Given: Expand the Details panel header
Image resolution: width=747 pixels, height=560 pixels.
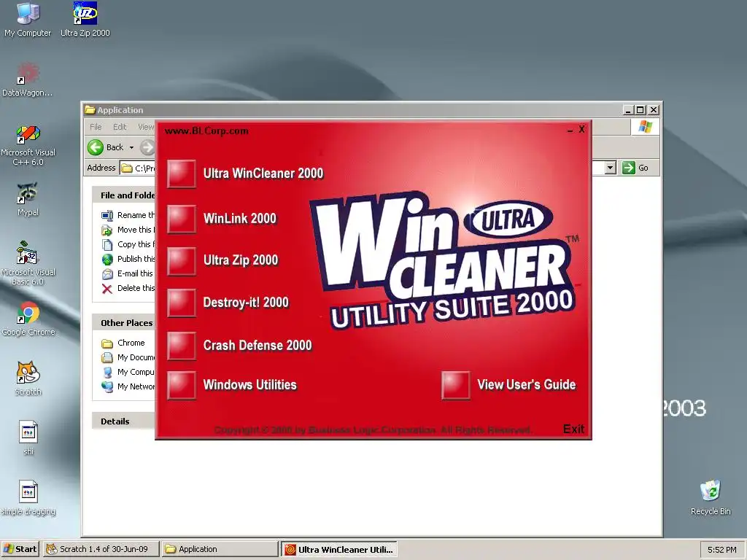Looking at the screenshot, I should pos(124,421).
